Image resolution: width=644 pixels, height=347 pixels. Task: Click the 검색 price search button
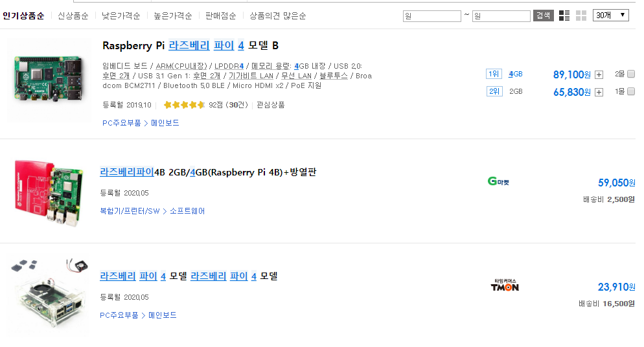click(544, 16)
